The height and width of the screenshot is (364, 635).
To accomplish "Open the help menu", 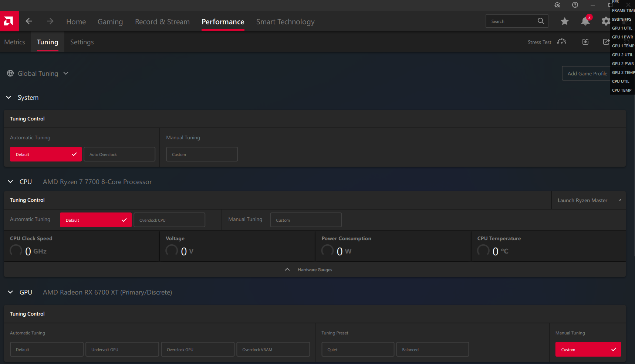I will 575,5.
